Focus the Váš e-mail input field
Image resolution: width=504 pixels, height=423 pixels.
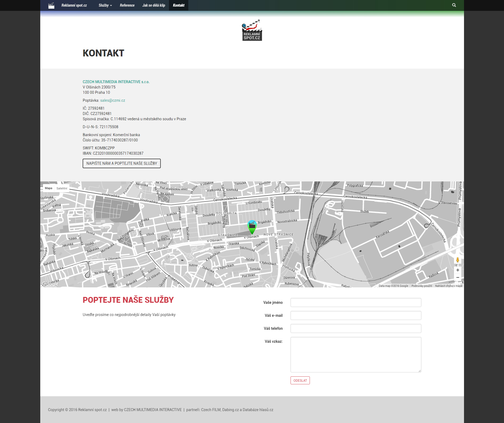coord(356,315)
